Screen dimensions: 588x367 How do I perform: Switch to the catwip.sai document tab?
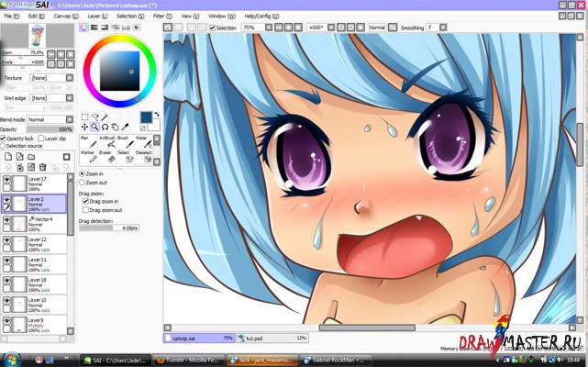pos(199,339)
